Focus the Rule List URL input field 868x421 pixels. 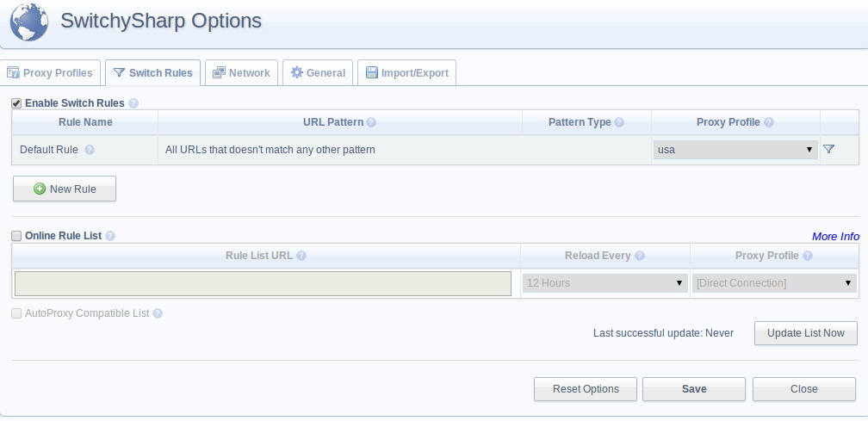[263, 283]
